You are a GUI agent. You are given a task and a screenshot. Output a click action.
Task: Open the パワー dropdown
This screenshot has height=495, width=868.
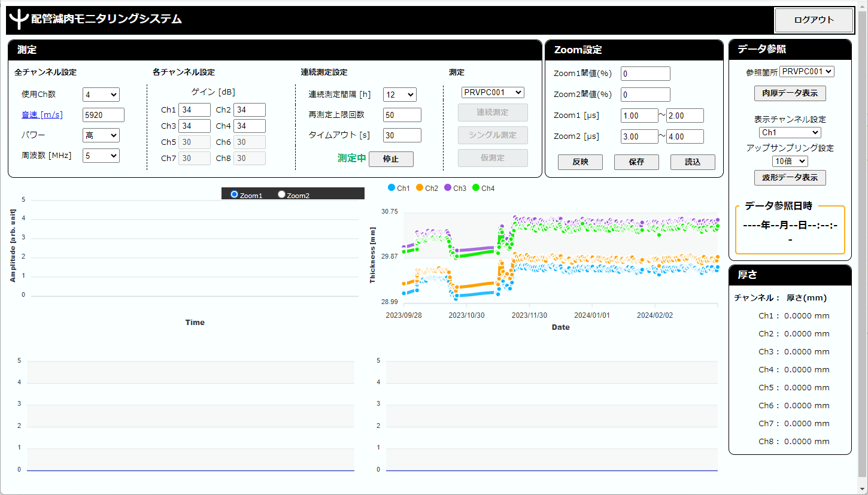(x=101, y=135)
